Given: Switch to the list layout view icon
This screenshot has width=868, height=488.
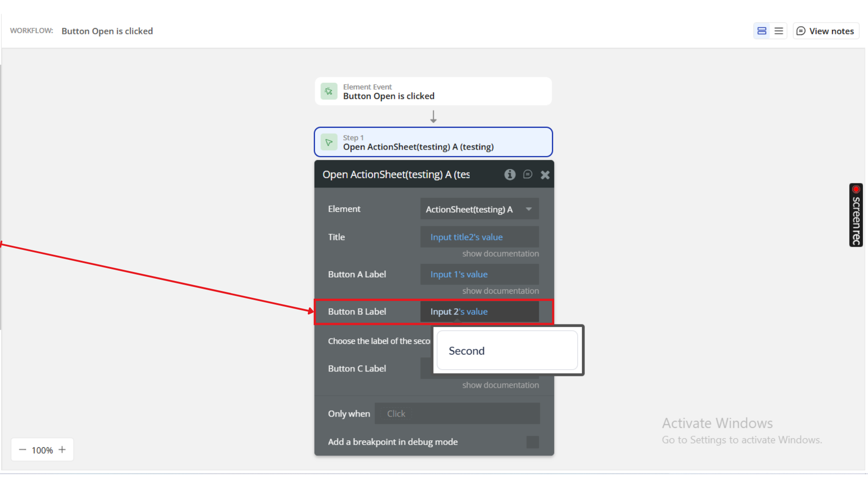Looking at the screenshot, I should click(778, 31).
